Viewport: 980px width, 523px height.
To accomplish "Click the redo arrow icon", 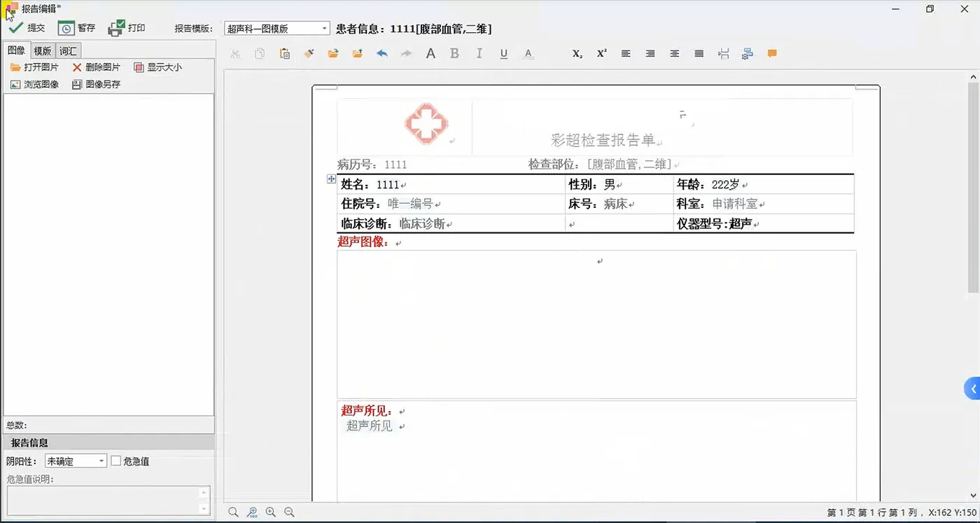I will 406,53.
